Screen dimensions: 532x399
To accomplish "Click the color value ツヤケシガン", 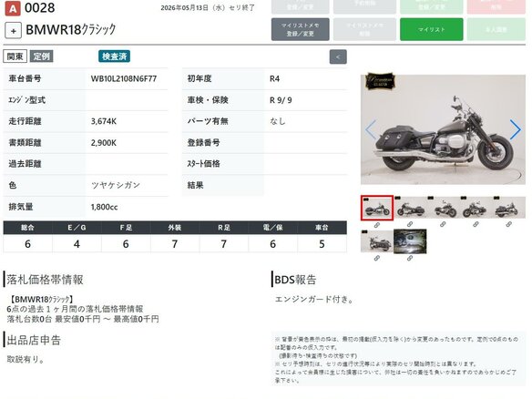I will click(116, 185).
